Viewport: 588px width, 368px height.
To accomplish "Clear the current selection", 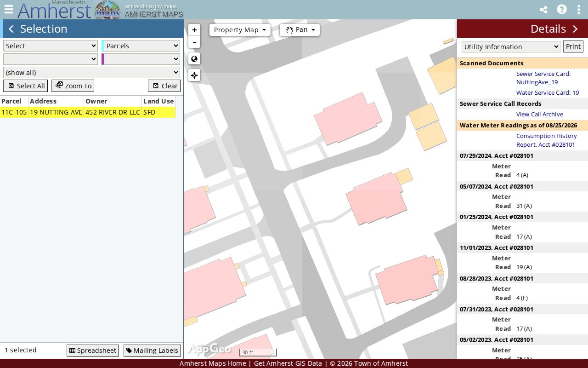I will click(x=164, y=86).
